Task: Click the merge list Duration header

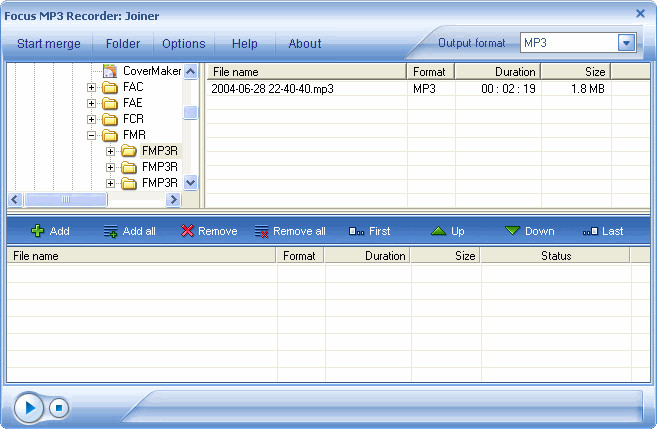Action: coord(368,256)
